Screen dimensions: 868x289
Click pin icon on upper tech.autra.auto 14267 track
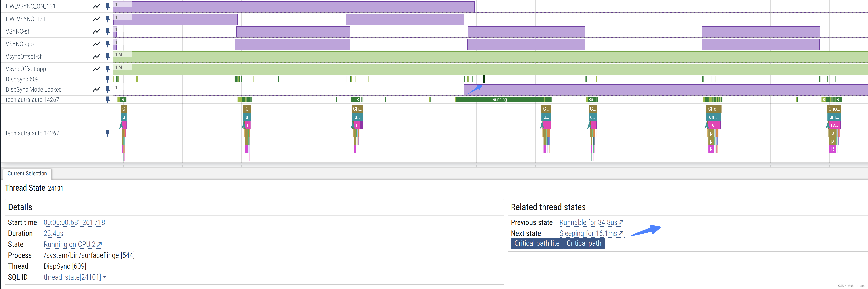[107, 100]
